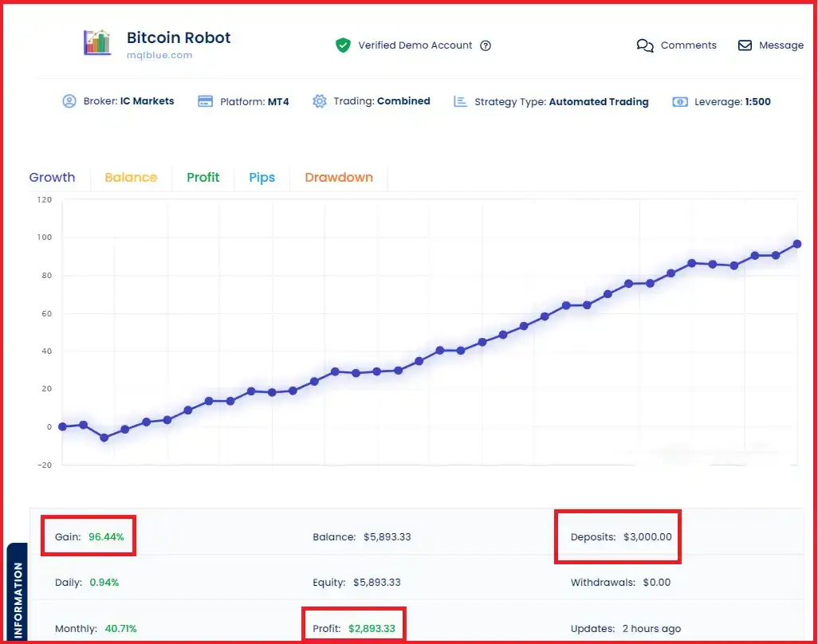
Task: Open the Profit chart tab
Action: pos(203,178)
